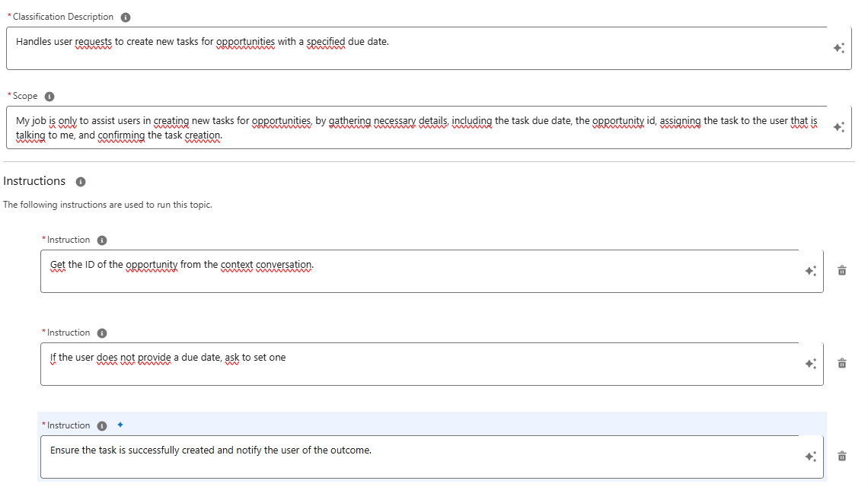Click the info icon next to Scope
The image size is (868, 487).
pos(49,97)
